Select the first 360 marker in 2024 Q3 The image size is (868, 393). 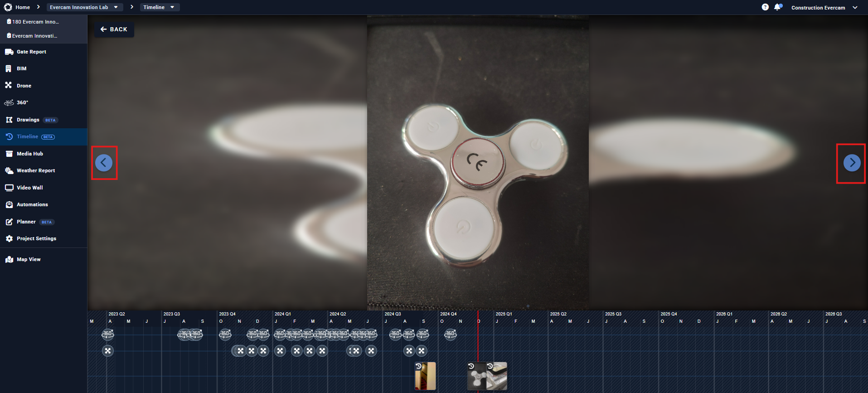tap(396, 334)
